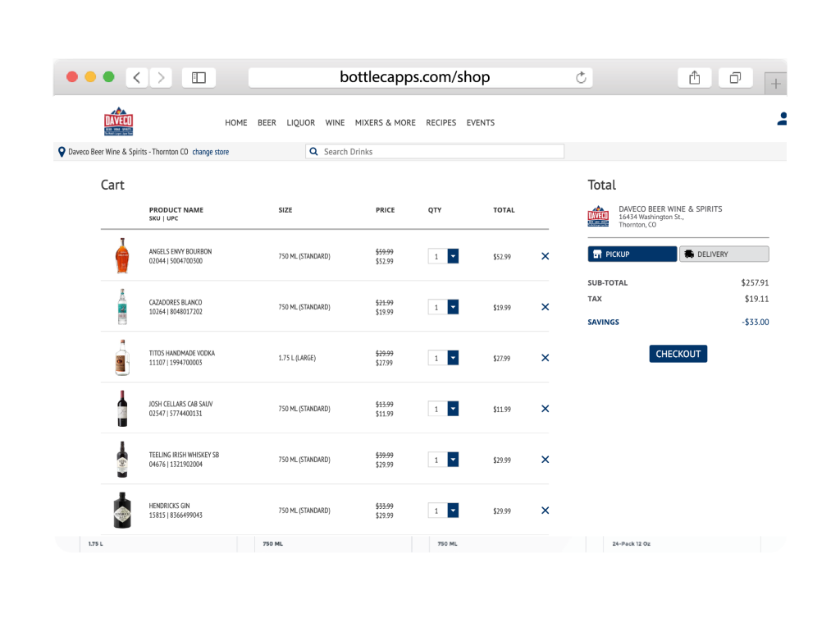Remove Josh Cellars Cab Sauv from cart

click(545, 409)
